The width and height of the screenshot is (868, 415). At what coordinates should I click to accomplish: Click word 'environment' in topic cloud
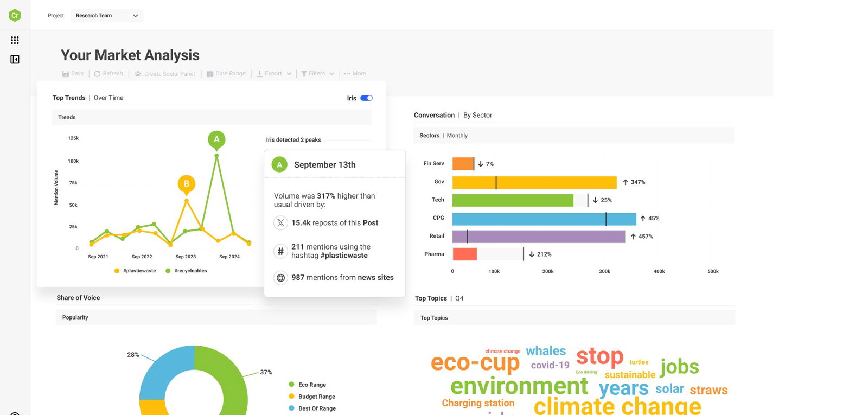click(x=519, y=386)
